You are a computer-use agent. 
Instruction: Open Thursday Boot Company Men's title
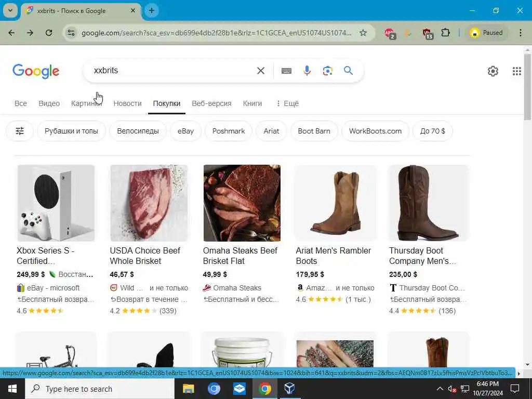pos(423,256)
